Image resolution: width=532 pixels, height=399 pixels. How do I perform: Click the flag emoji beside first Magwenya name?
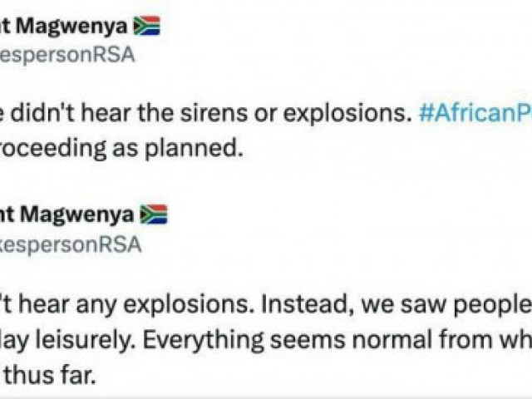tap(146, 26)
